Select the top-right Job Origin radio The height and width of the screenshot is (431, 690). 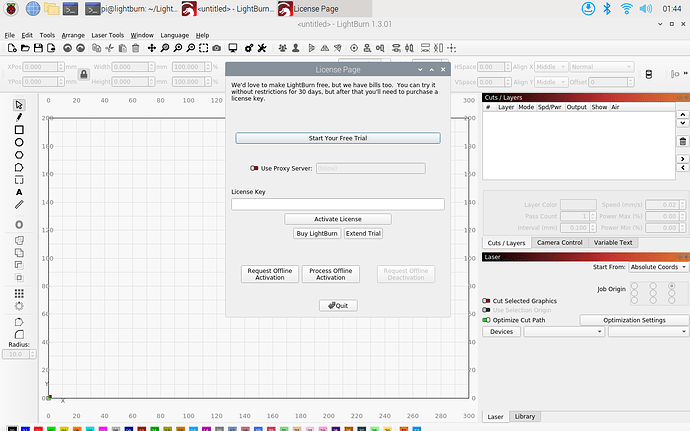click(x=672, y=286)
